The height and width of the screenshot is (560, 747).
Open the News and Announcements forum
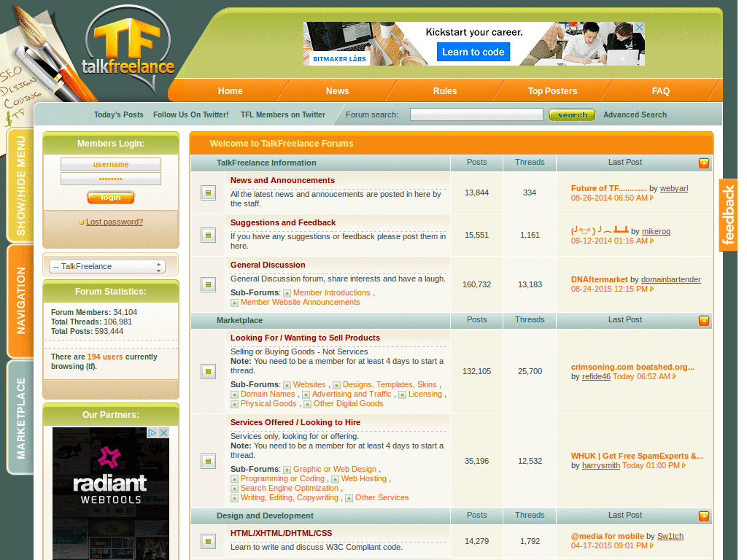click(282, 180)
